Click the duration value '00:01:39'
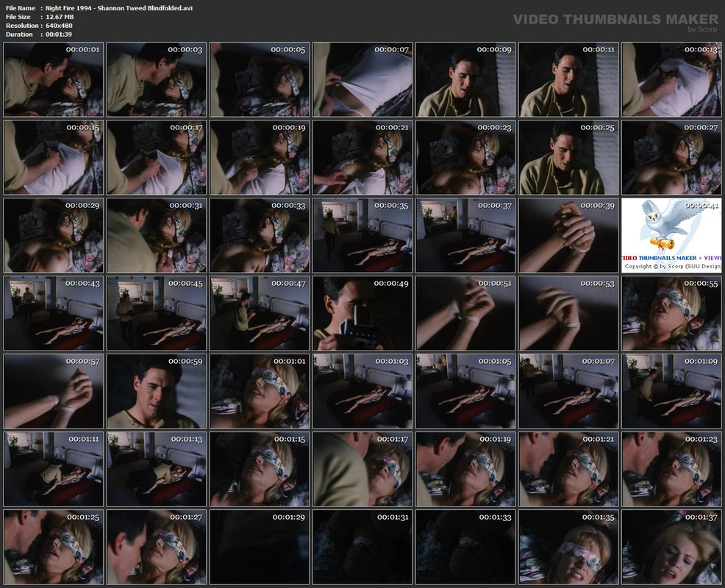 tap(59, 35)
